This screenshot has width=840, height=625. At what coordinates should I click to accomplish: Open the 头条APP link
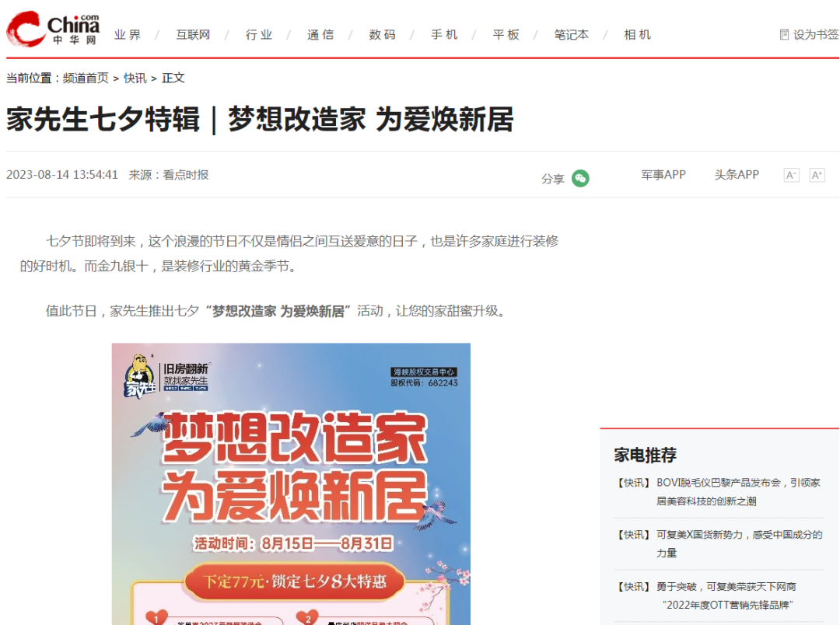point(737,175)
